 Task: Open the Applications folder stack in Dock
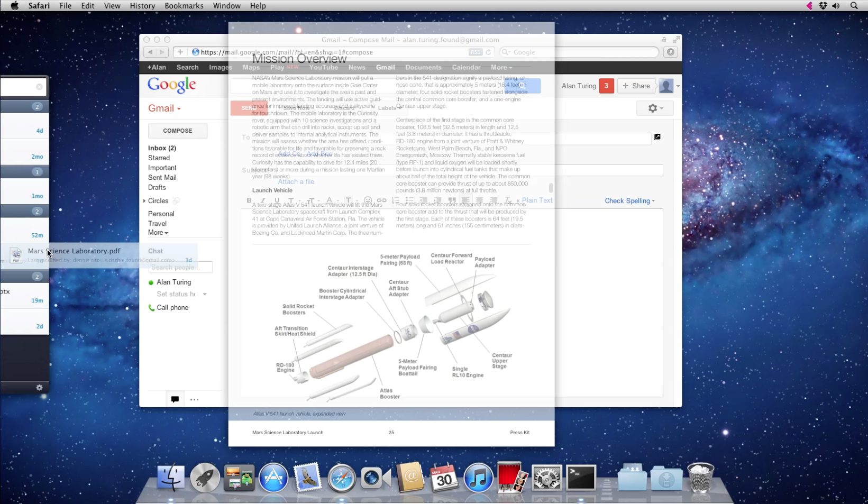click(632, 478)
